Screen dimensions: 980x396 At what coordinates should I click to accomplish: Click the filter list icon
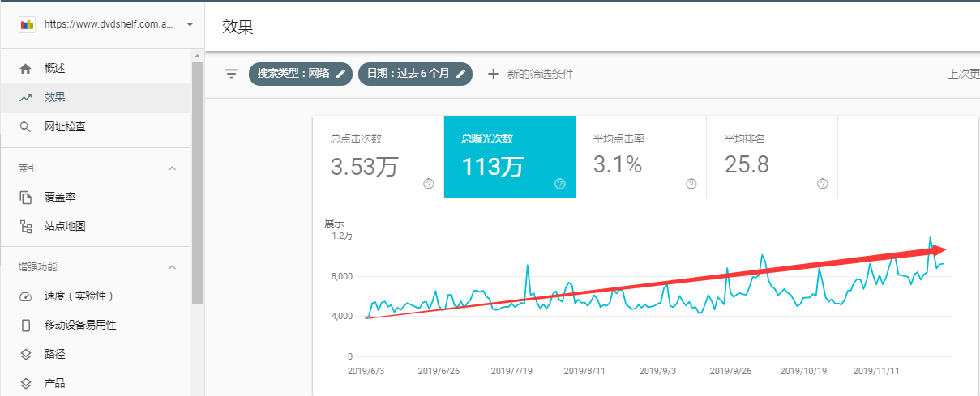[x=231, y=74]
